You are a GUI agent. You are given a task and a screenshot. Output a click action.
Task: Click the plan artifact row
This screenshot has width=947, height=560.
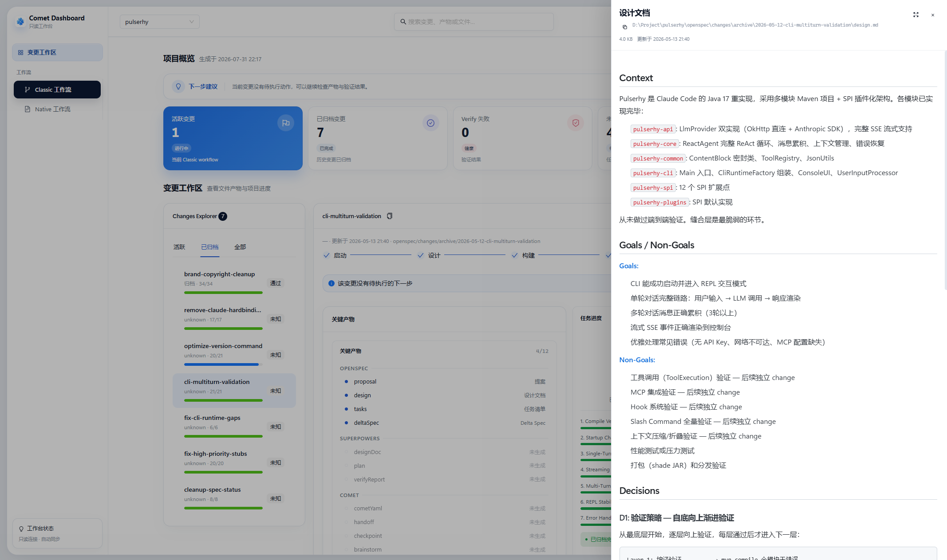click(444, 466)
